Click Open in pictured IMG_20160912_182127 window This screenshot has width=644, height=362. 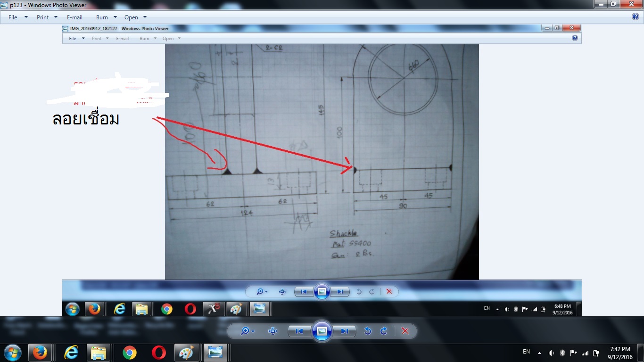pos(168,39)
